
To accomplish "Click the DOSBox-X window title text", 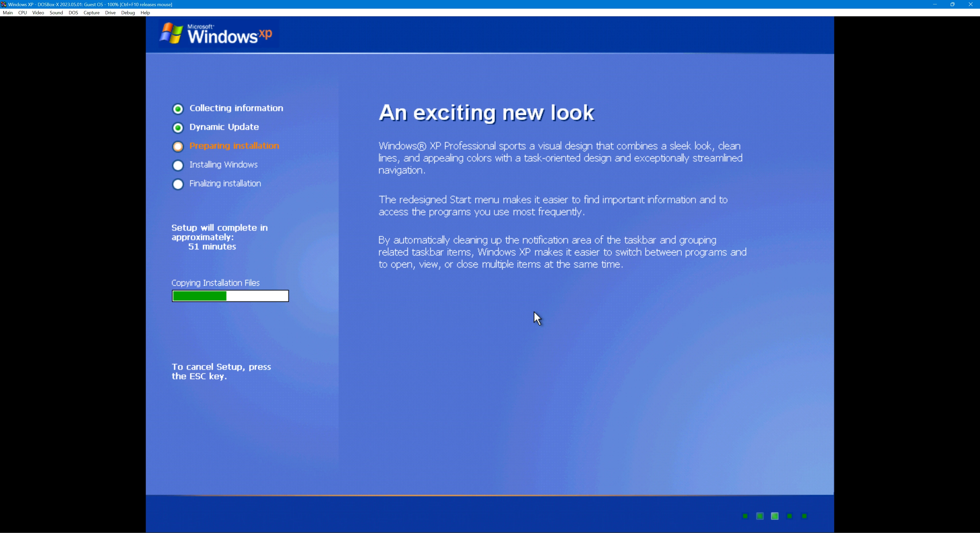I will [x=90, y=5].
